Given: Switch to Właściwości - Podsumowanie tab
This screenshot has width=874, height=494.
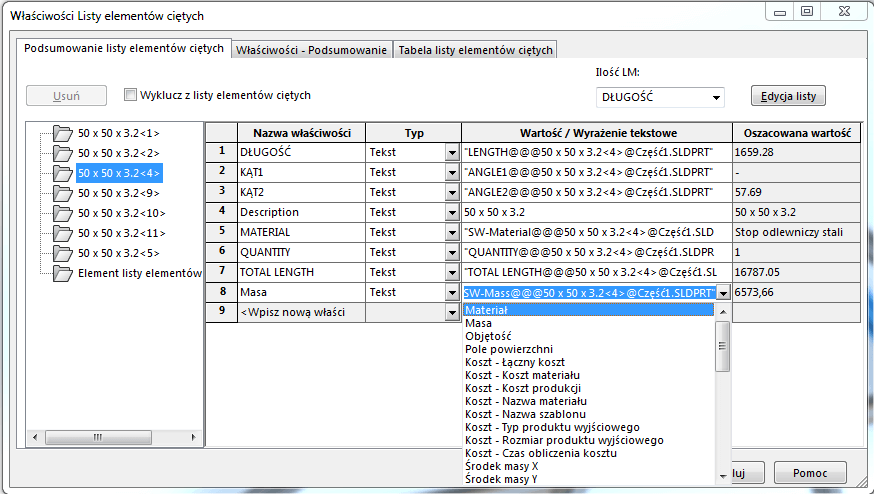Looking at the screenshot, I should pyautogui.click(x=311, y=50).
